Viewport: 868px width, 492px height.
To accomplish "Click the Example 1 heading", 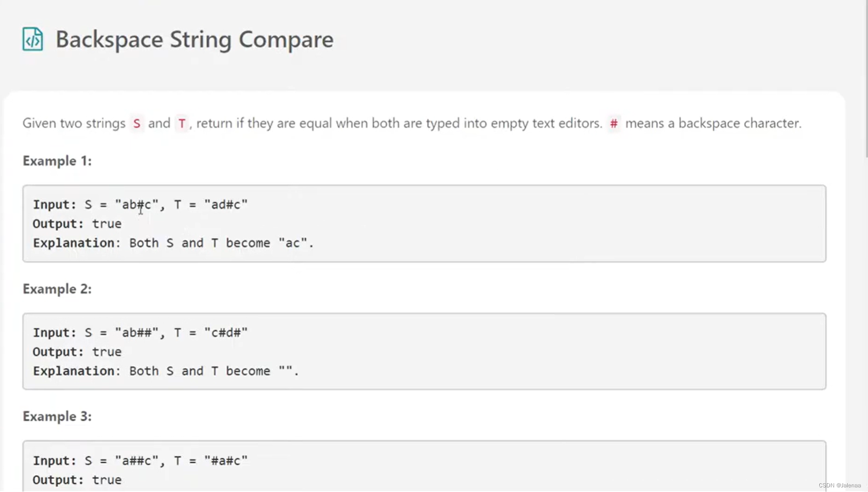I will pyautogui.click(x=57, y=161).
